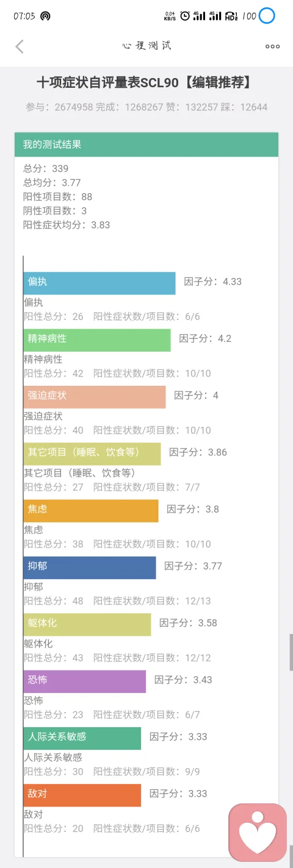Select the 焦虑 orange bar
Screen dimensions: 293x868
click(91, 511)
